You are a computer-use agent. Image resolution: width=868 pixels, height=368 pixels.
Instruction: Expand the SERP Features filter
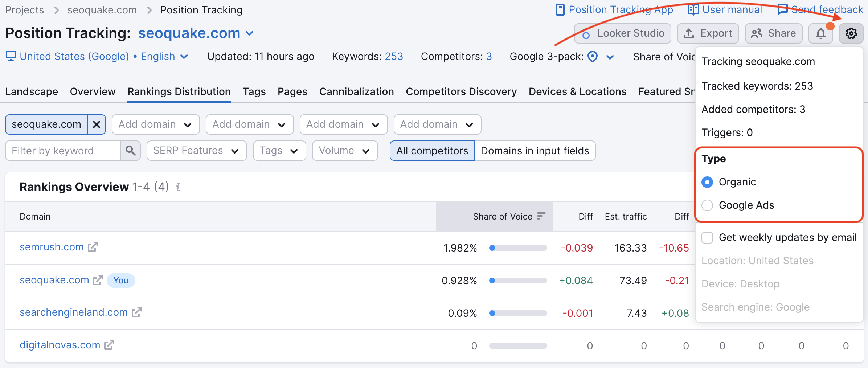click(x=197, y=151)
